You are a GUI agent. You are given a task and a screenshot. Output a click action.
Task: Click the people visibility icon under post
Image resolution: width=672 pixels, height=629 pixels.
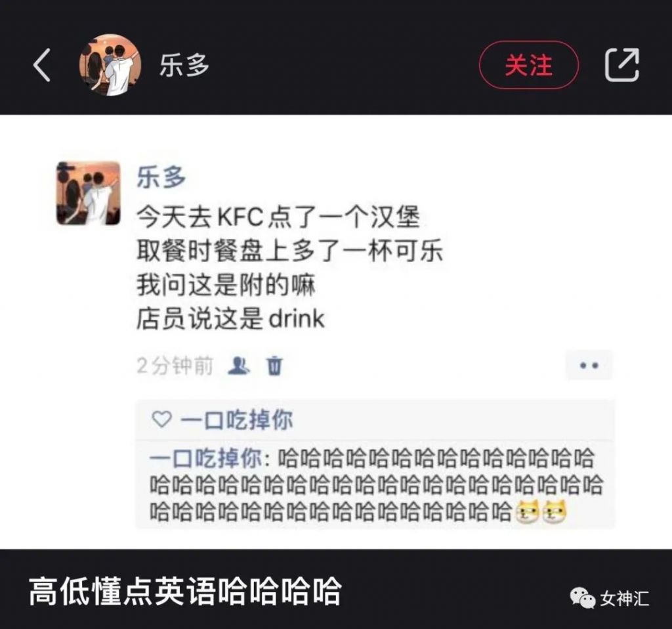tap(238, 366)
